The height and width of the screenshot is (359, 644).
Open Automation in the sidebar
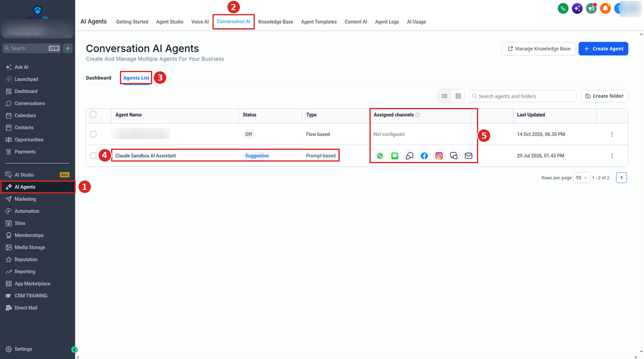click(27, 211)
